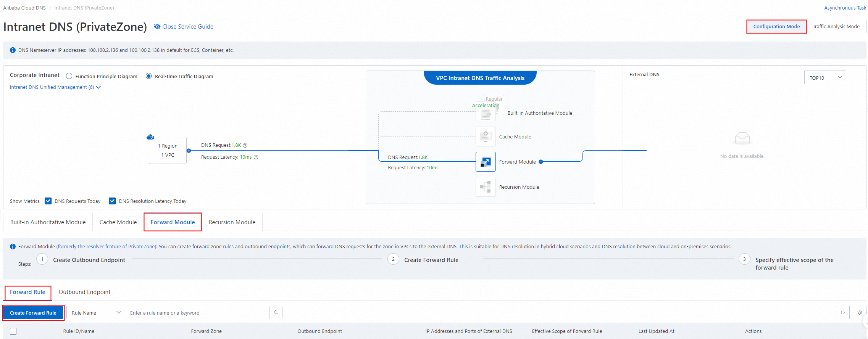
Task: Open Alibaba Cloud DNS breadcrumb
Action: 24,8
